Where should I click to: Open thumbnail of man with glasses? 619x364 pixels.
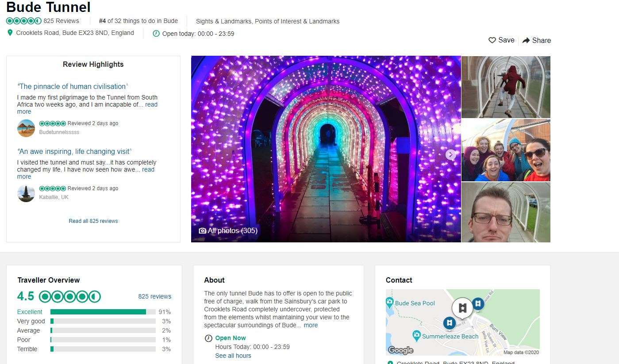(x=506, y=212)
